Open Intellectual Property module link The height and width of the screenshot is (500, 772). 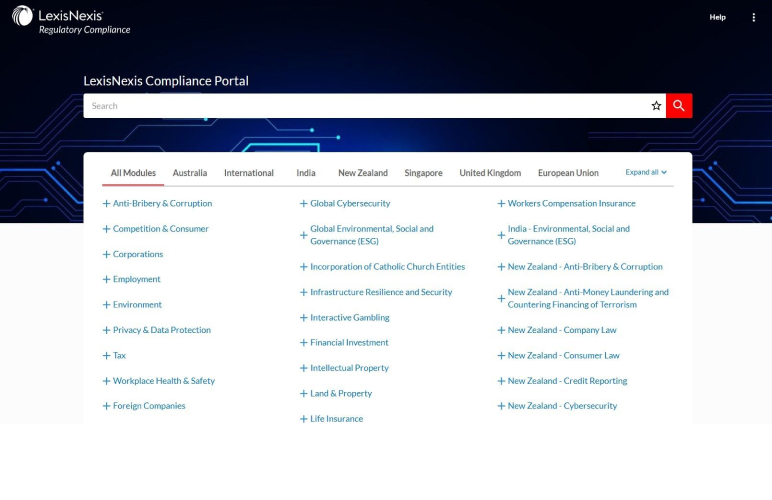tap(349, 368)
